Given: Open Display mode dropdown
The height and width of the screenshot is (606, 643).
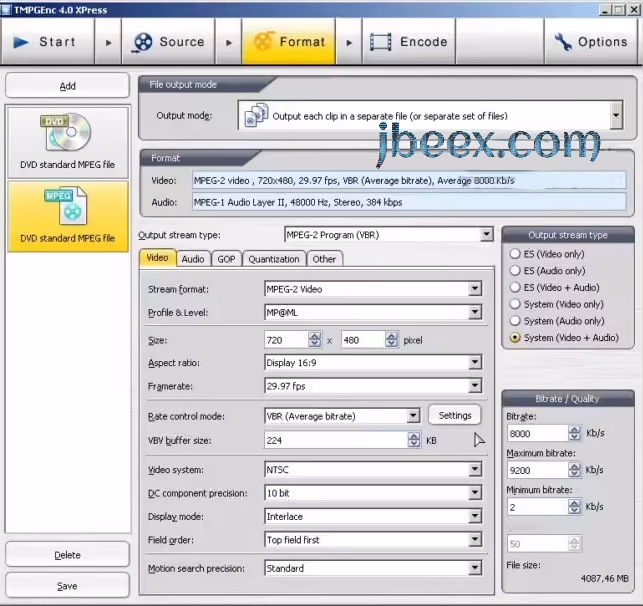Looking at the screenshot, I should tap(475, 516).
